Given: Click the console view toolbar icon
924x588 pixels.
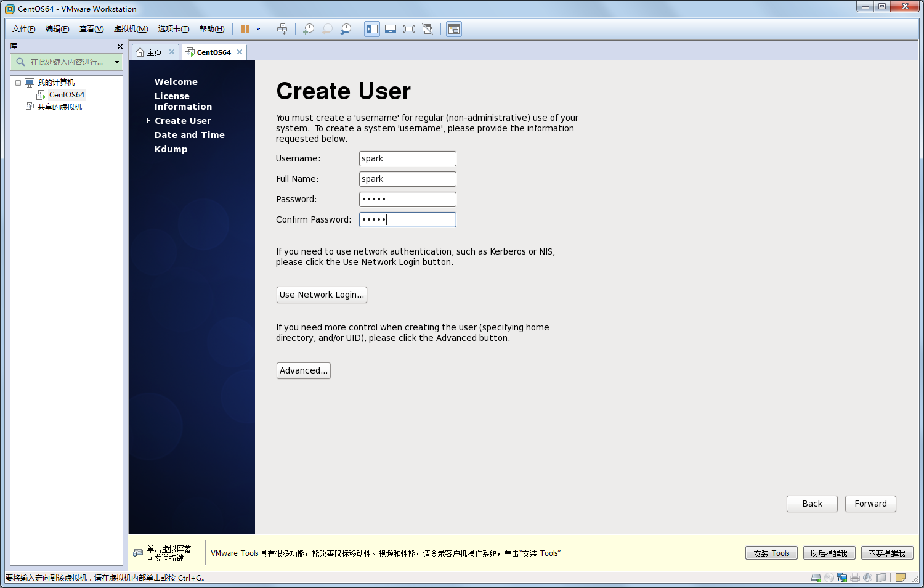Looking at the screenshot, I should point(454,29).
